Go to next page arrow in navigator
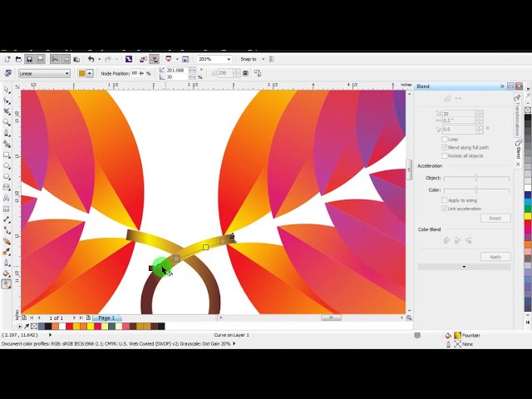 click(74, 318)
